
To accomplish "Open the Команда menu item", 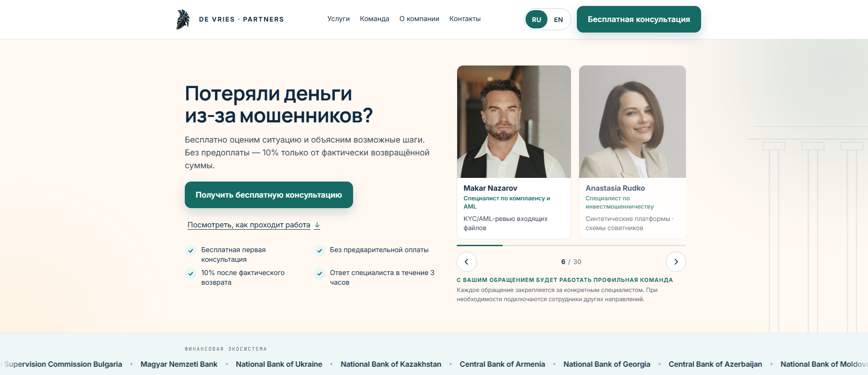I will [x=375, y=19].
